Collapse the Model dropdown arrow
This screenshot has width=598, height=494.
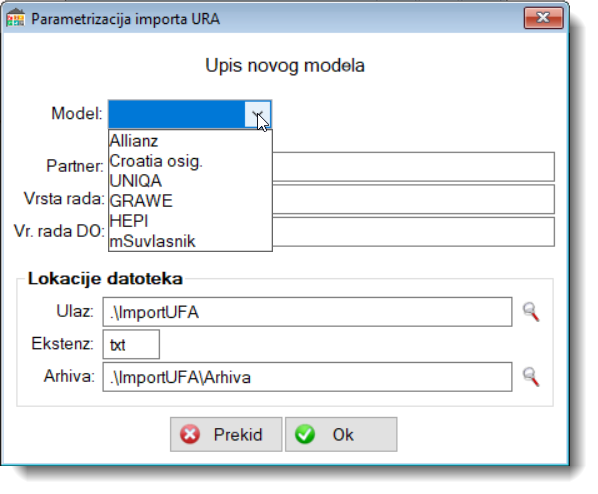coord(257,114)
